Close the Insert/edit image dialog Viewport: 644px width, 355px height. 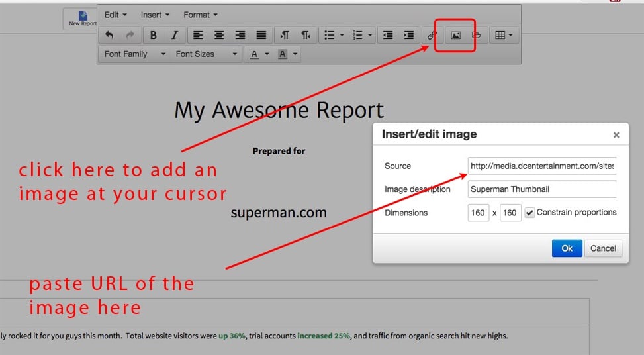pos(616,135)
